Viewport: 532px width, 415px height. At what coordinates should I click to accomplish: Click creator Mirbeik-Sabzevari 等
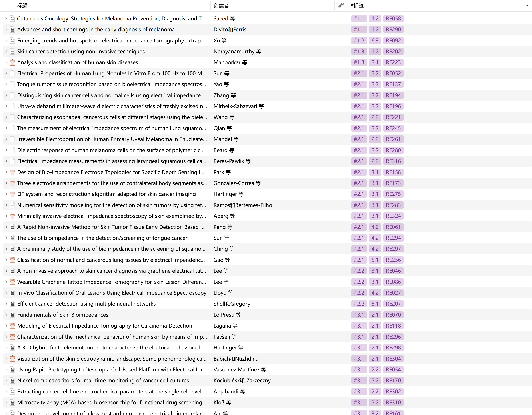238,106
